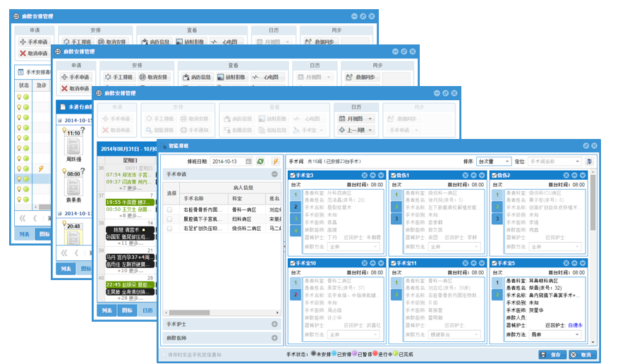Remove 手术室3 room card with its X icon
The height and width of the screenshot is (364, 625).
tap(364, 176)
